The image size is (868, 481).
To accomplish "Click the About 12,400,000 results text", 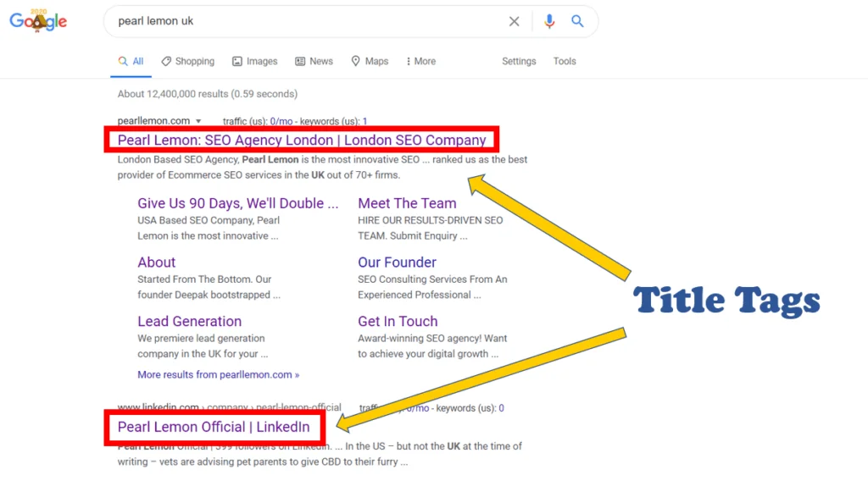I will pyautogui.click(x=207, y=94).
